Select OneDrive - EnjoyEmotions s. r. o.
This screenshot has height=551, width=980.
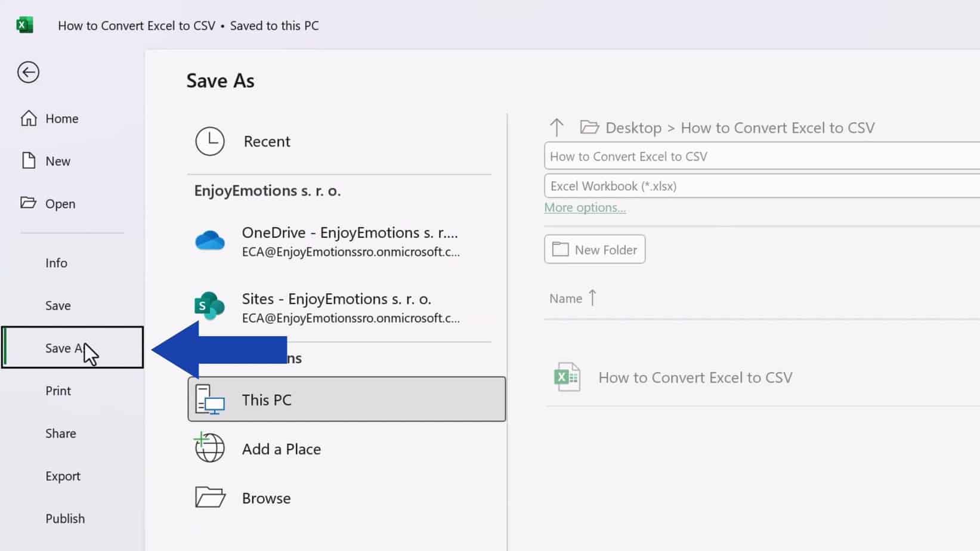350,241
